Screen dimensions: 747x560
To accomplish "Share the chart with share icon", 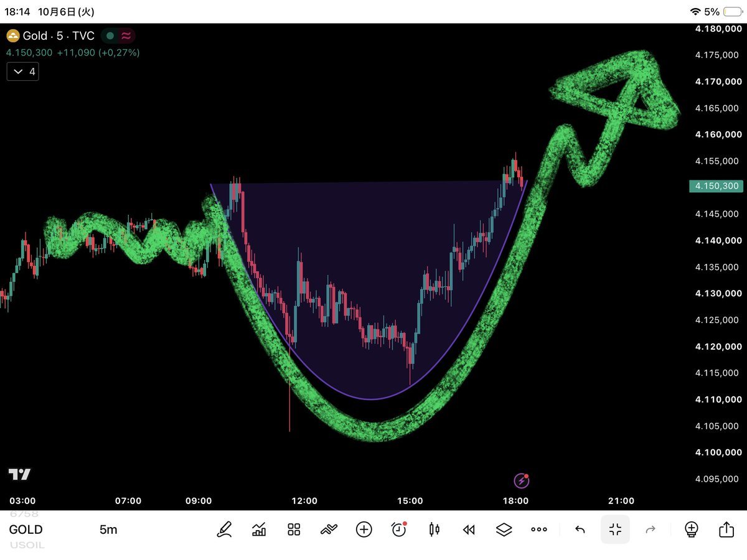I will (726, 530).
